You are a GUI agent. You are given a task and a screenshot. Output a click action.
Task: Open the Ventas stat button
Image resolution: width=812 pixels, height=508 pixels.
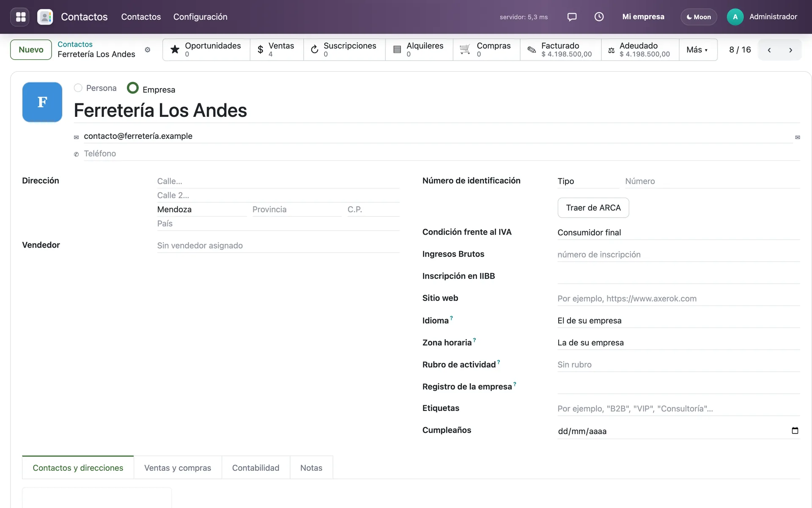[x=277, y=50]
